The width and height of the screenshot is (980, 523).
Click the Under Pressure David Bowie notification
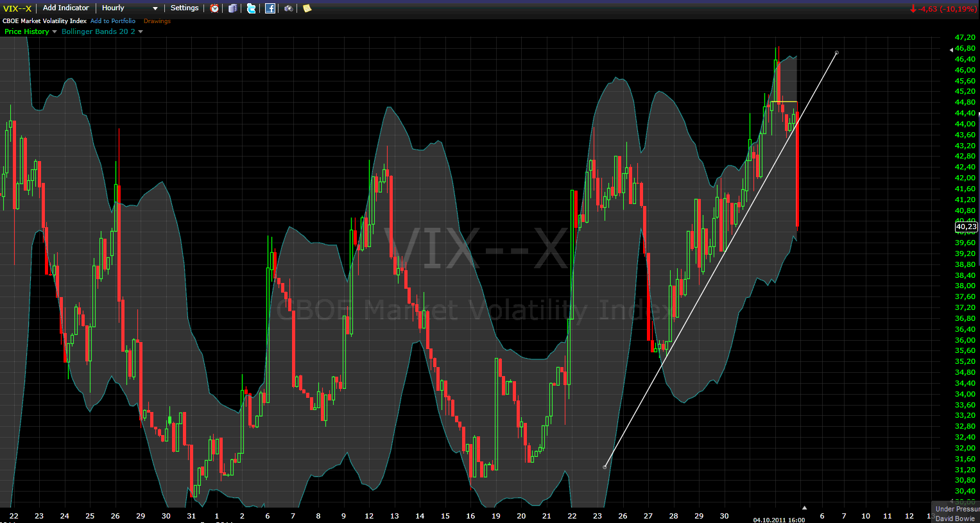point(956,513)
